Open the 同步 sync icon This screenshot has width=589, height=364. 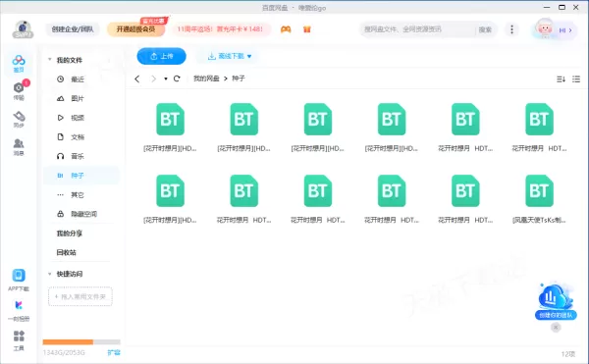tap(19, 119)
